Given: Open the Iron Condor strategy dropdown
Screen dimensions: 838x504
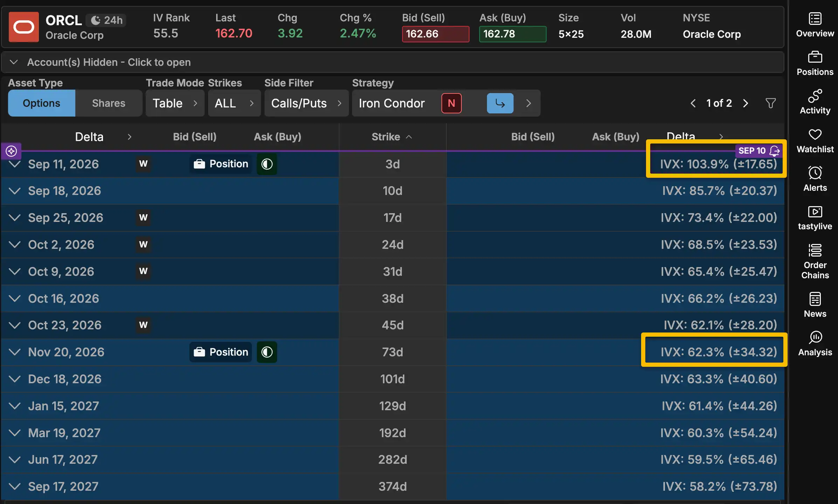Looking at the screenshot, I should point(392,103).
